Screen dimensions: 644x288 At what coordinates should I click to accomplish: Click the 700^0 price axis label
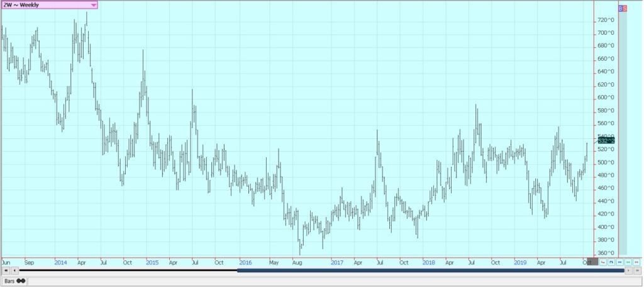pos(606,33)
